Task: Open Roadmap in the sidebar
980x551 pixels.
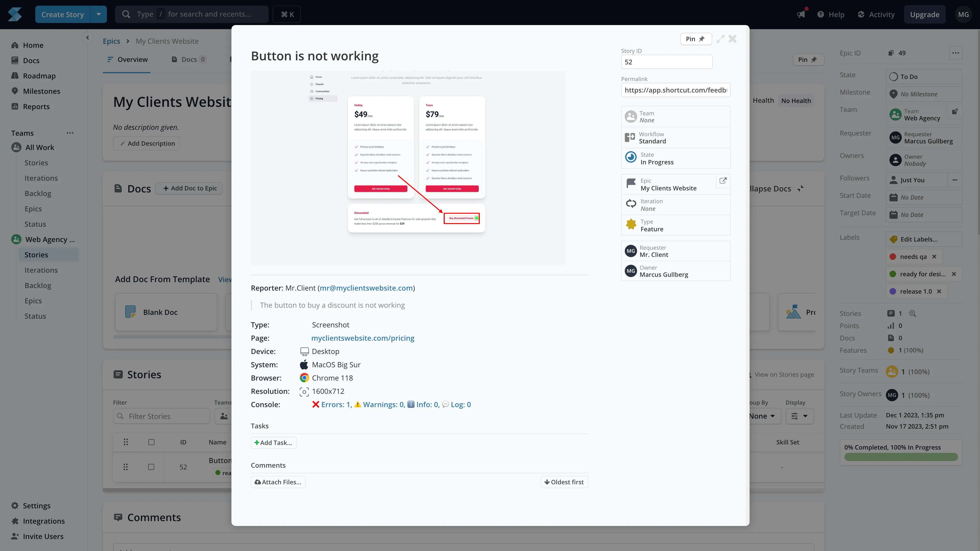Action: [x=39, y=76]
